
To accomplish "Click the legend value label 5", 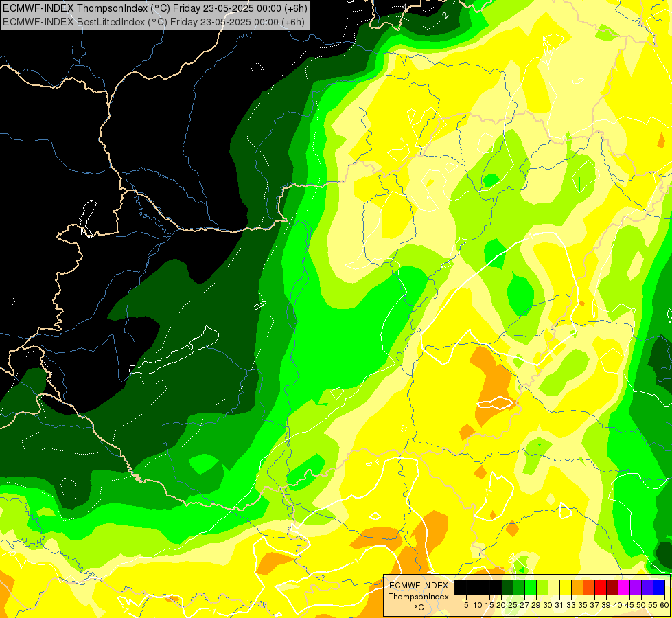I will pyautogui.click(x=466, y=605).
